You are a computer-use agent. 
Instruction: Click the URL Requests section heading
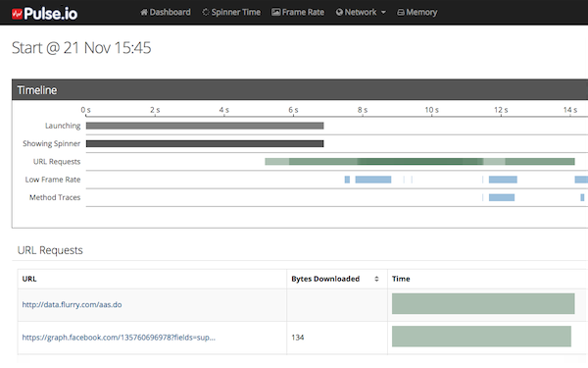coord(50,250)
